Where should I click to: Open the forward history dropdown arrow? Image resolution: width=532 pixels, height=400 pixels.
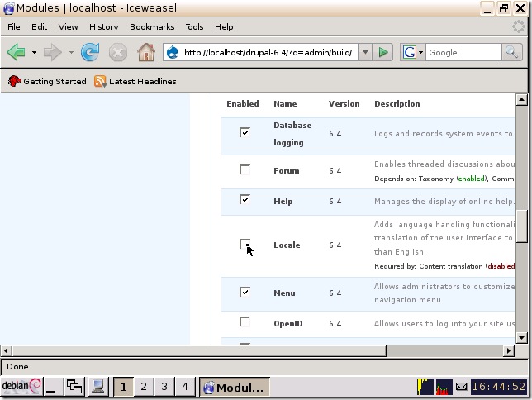click(x=71, y=52)
